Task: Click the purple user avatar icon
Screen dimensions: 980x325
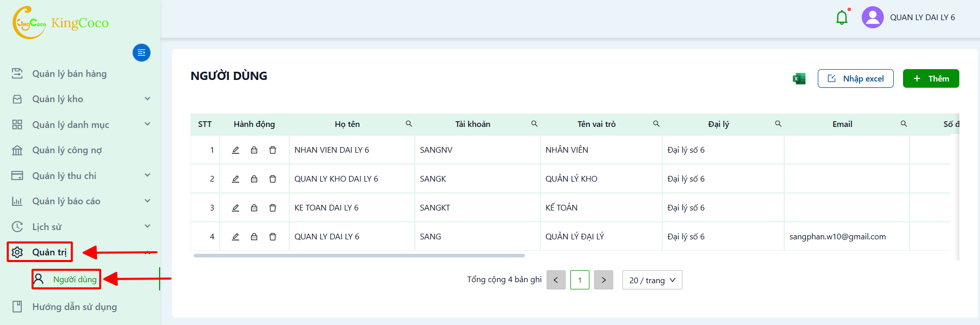Action: coord(873,18)
